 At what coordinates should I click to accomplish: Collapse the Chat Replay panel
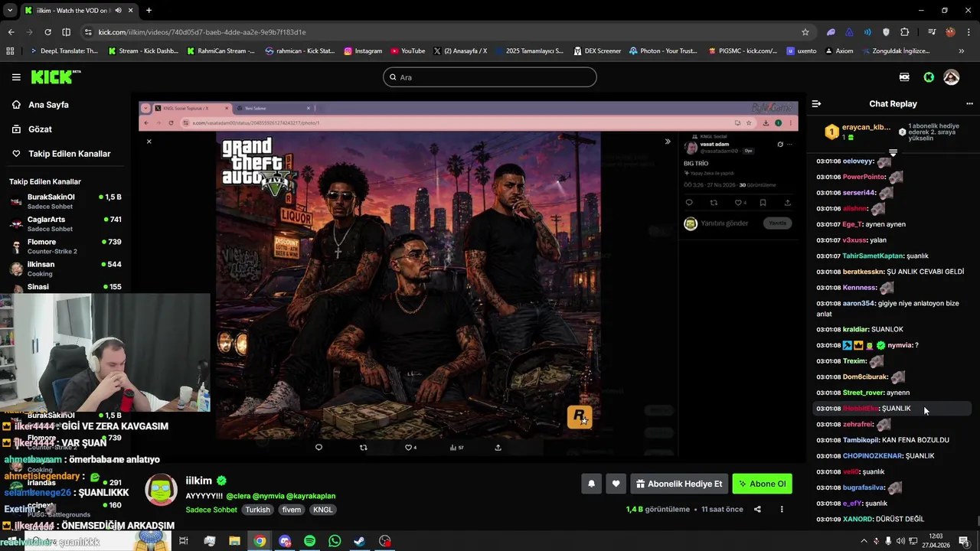816,104
